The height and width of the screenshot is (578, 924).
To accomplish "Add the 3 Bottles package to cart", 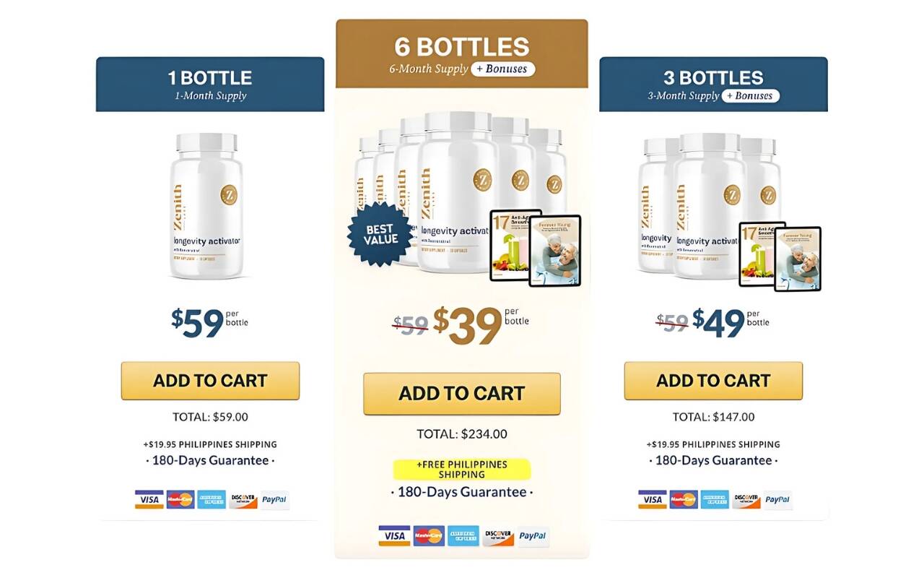I will coord(713,381).
